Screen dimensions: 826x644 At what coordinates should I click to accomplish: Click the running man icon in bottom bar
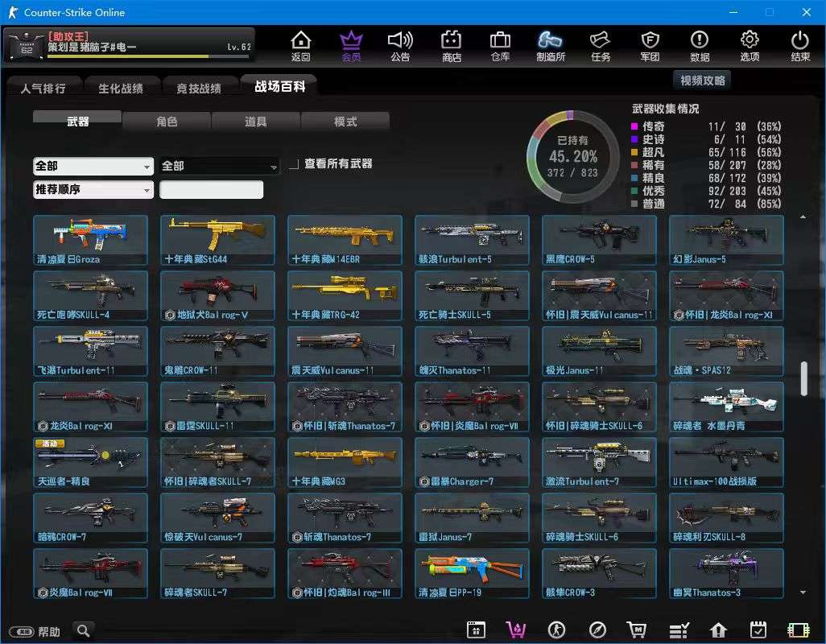556,630
